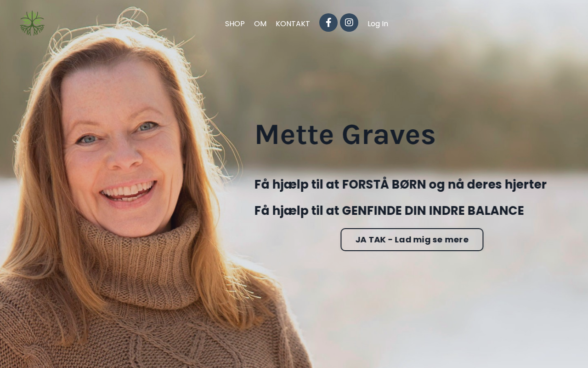Click the word Graves in the title
Screen dimensions: 588x368
pos(389,135)
